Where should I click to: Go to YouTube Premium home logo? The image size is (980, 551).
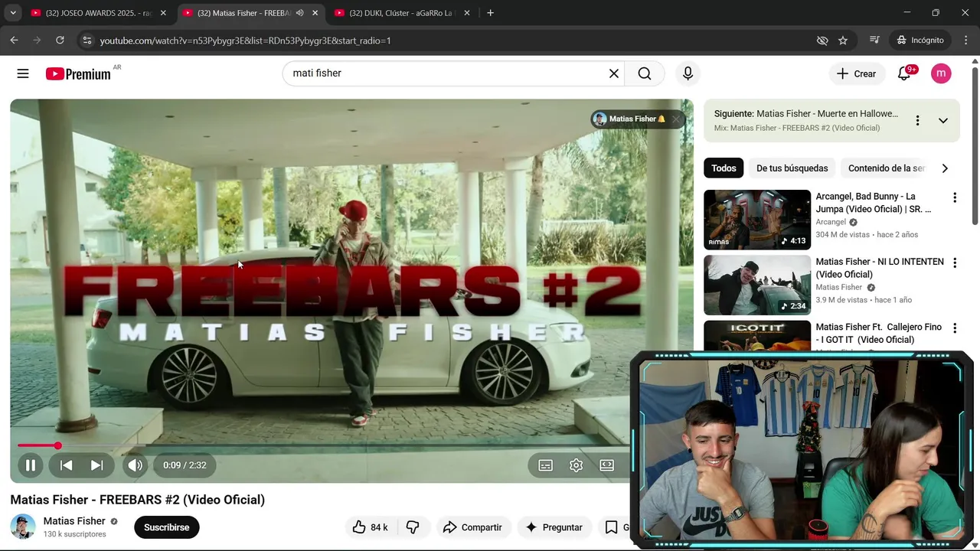pyautogui.click(x=78, y=73)
